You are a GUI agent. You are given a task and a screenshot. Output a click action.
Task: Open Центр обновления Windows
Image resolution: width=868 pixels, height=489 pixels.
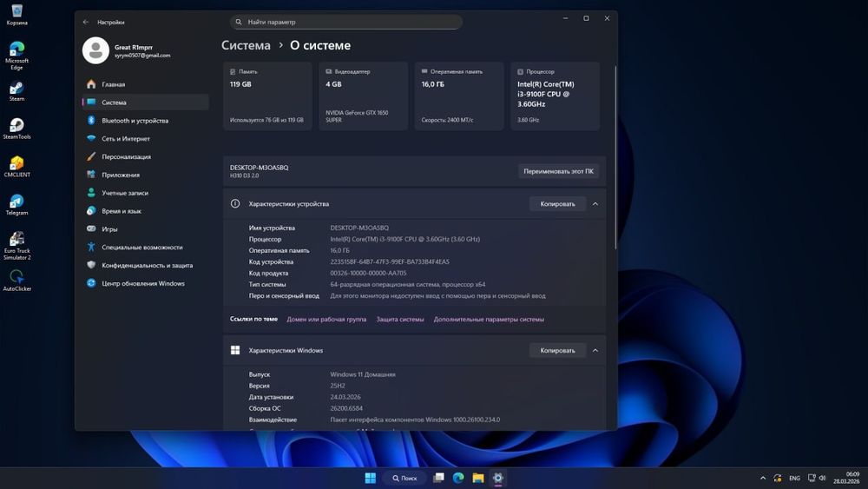(145, 283)
